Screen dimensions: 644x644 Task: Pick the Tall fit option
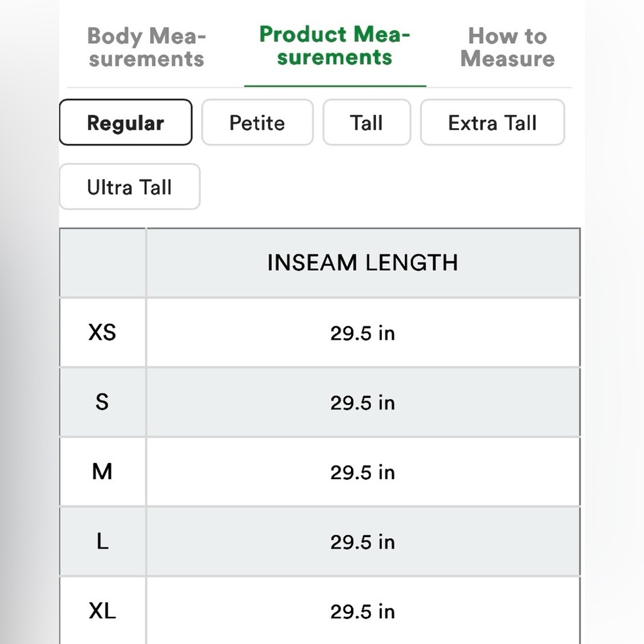click(x=367, y=122)
